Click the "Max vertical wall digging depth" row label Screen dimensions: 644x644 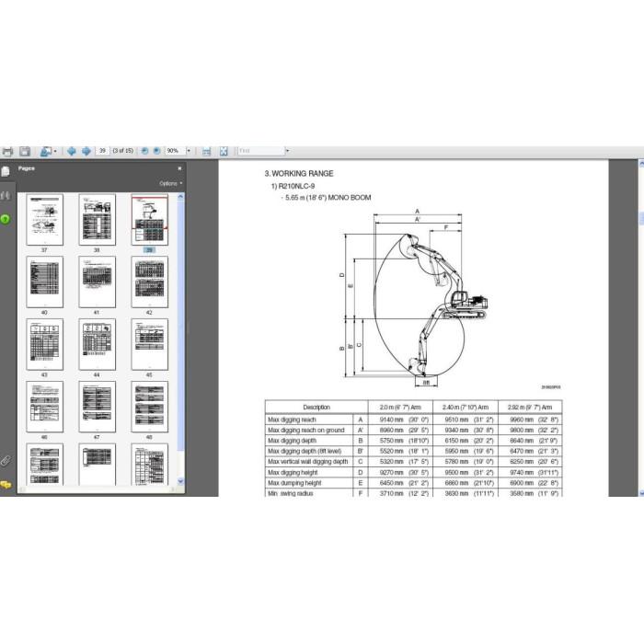click(307, 462)
